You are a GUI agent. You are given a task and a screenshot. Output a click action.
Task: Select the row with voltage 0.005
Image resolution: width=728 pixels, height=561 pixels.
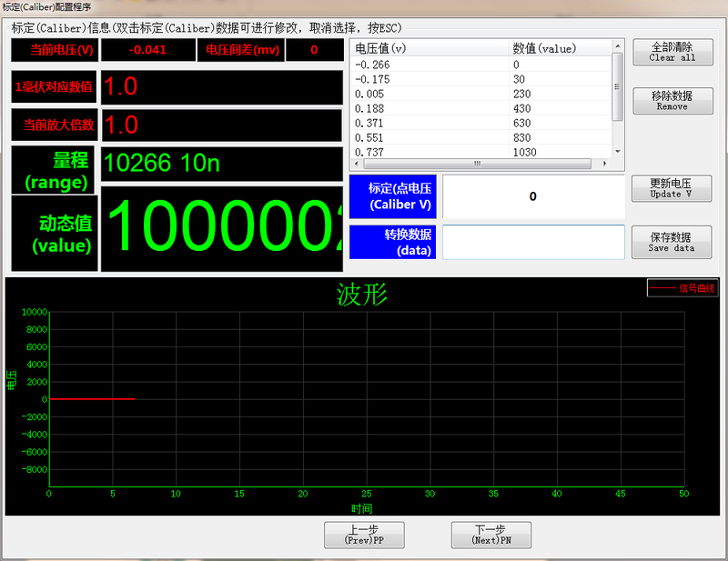428,94
